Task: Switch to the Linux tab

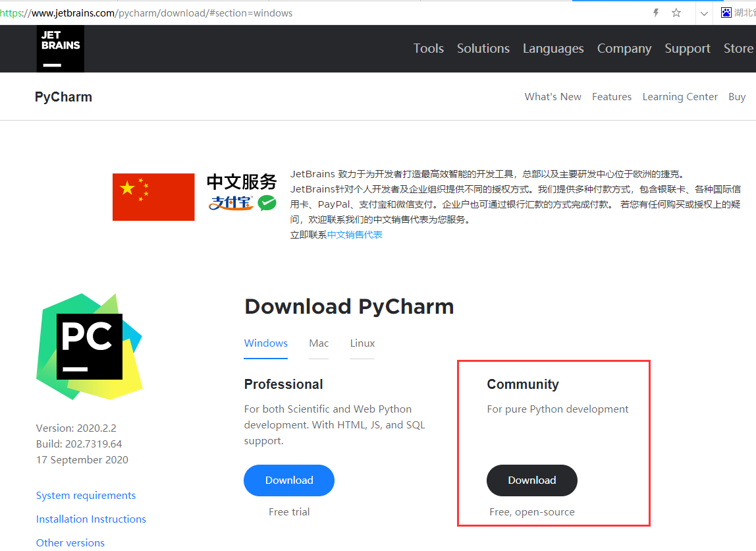Action: click(x=362, y=343)
